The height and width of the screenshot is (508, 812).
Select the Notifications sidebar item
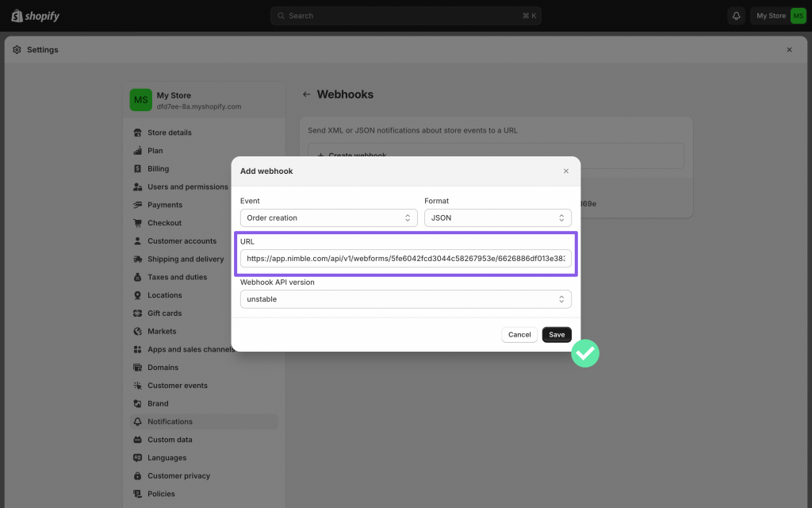(x=170, y=421)
